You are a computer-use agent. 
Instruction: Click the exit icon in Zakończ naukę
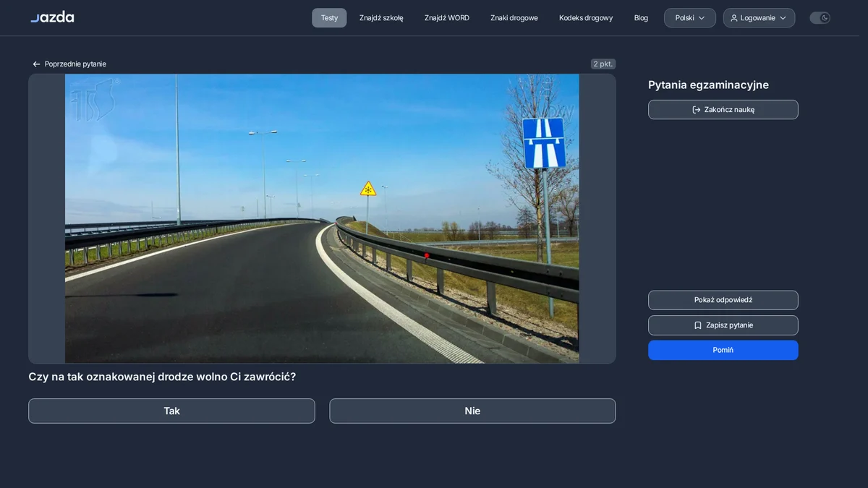697,110
